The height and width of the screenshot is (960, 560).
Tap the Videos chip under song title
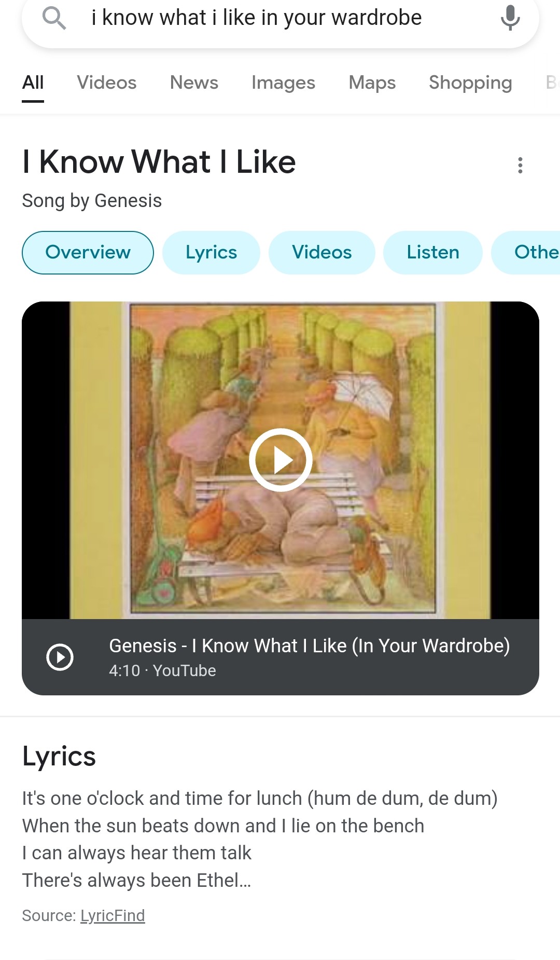click(321, 253)
